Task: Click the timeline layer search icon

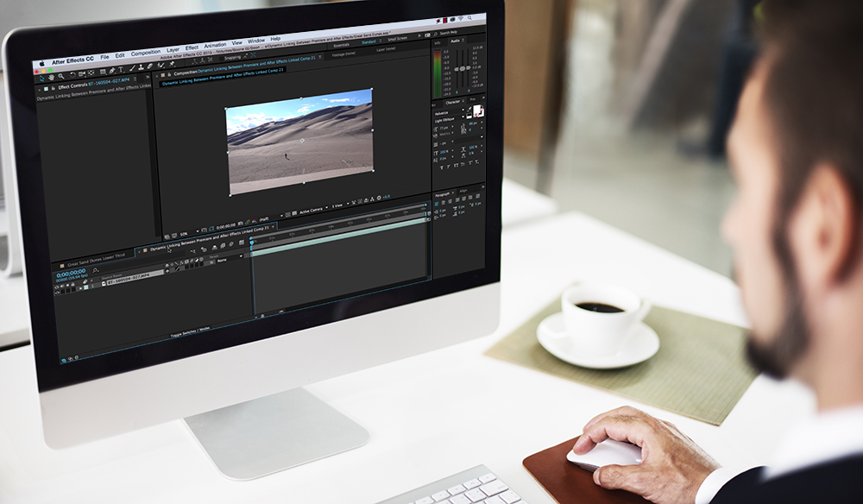Action: pos(95,271)
